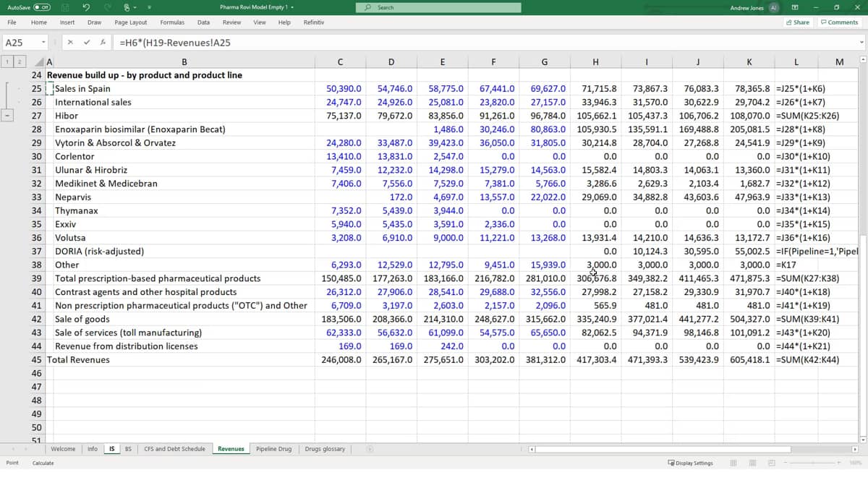This screenshot has height=488, width=868.
Task: Select cell showing formula =SUM(K25:K26)
Action: 807,116
